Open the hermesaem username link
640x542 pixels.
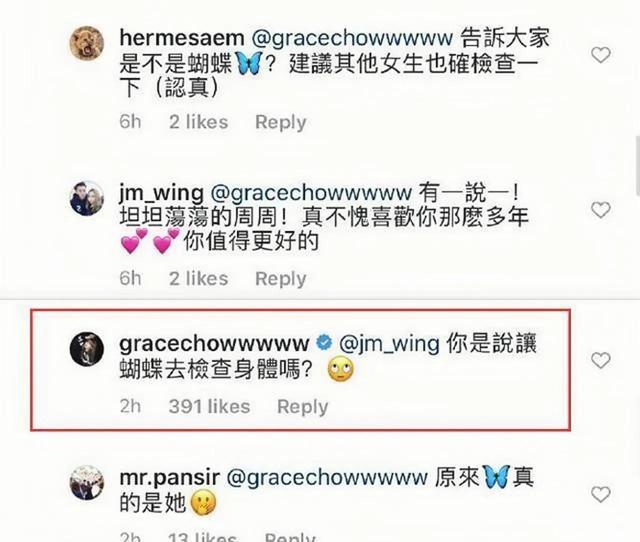point(182,38)
